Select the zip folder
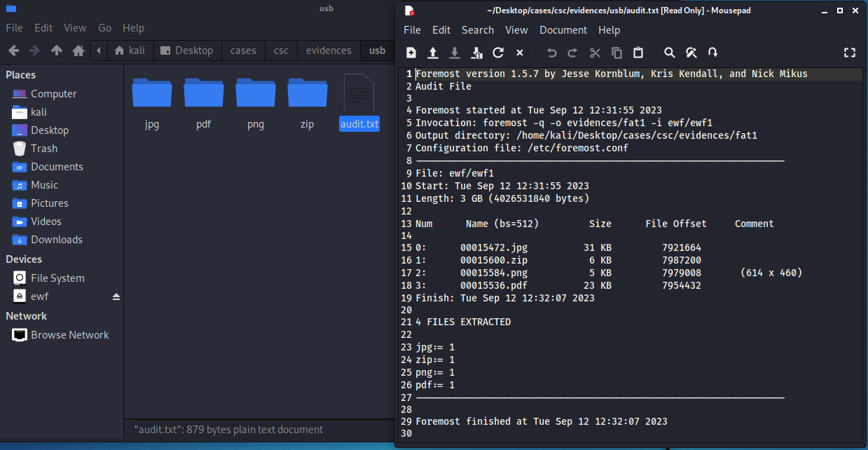The image size is (868, 450). coord(308,103)
